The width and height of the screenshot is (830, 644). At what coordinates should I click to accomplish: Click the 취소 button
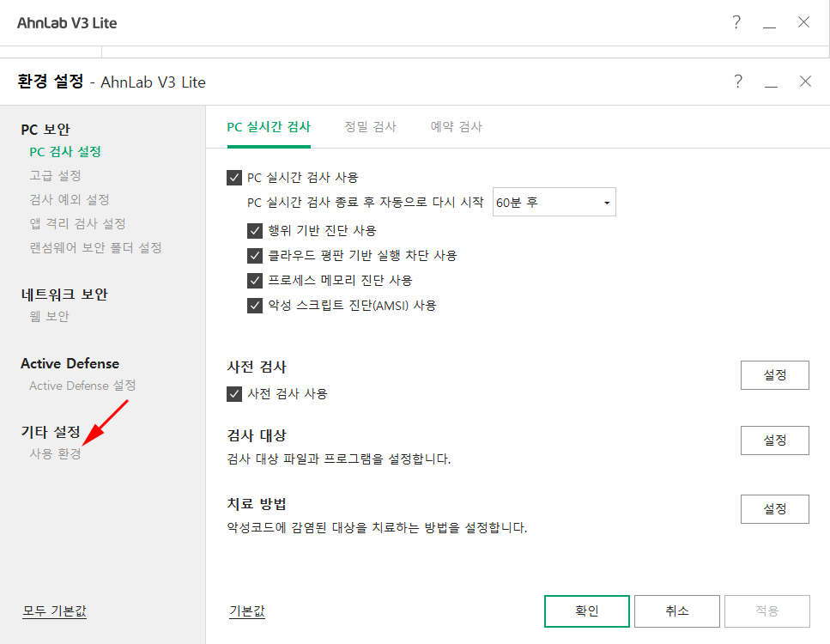coord(677,611)
